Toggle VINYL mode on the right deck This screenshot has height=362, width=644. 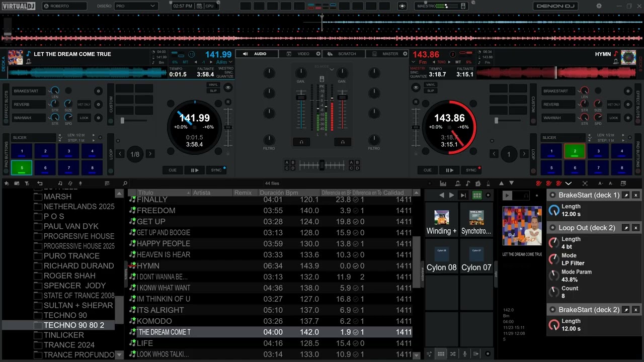click(x=431, y=84)
